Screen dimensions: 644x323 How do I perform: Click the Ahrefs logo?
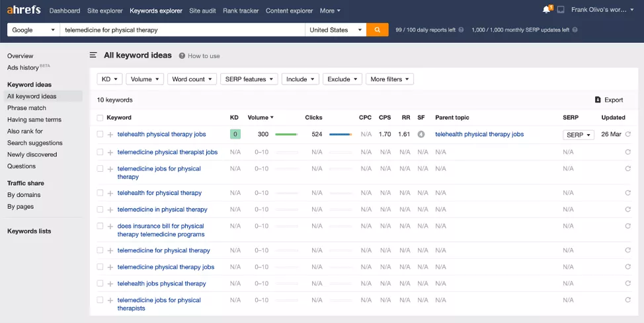24,11
